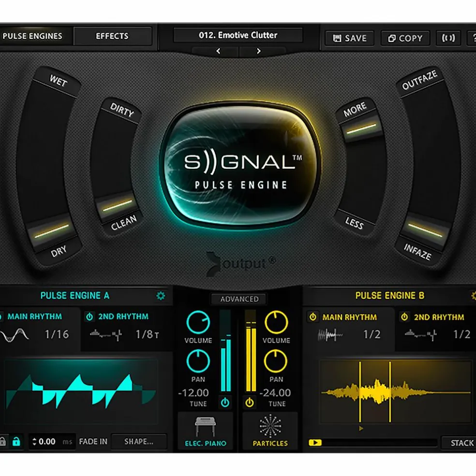Viewport: 476px width, 476px height.
Task: Click the first yellow loop marker line
Action: [360, 392]
